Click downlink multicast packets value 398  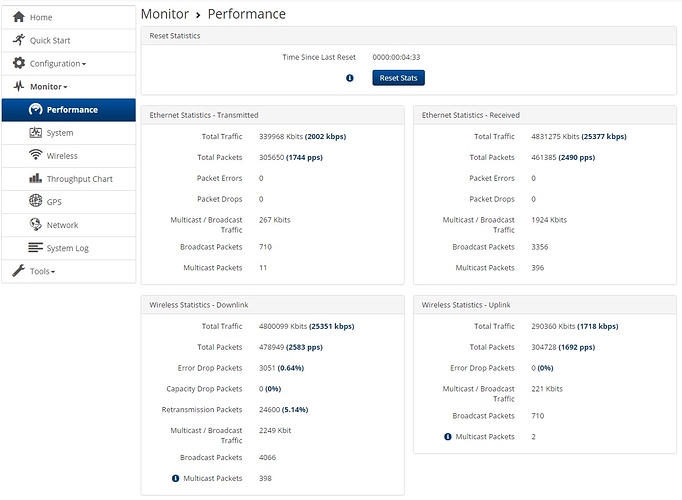(265, 478)
